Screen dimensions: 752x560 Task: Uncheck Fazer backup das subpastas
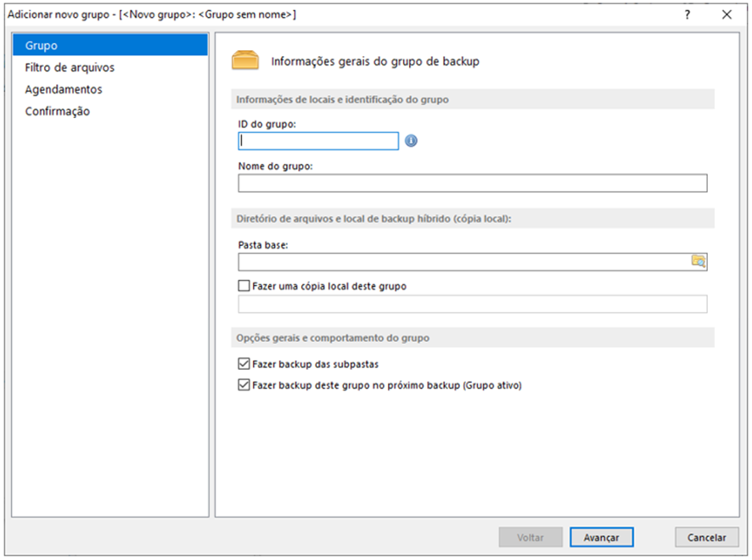pyautogui.click(x=244, y=364)
